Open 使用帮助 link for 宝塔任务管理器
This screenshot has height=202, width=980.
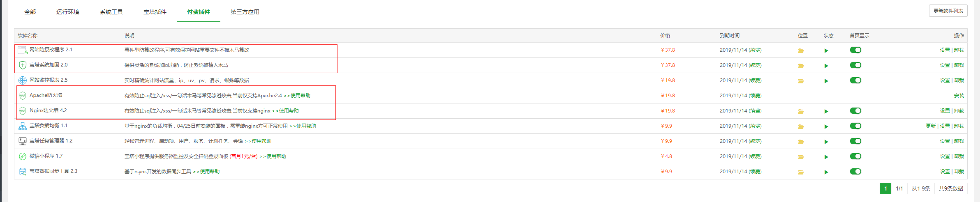coord(261,141)
